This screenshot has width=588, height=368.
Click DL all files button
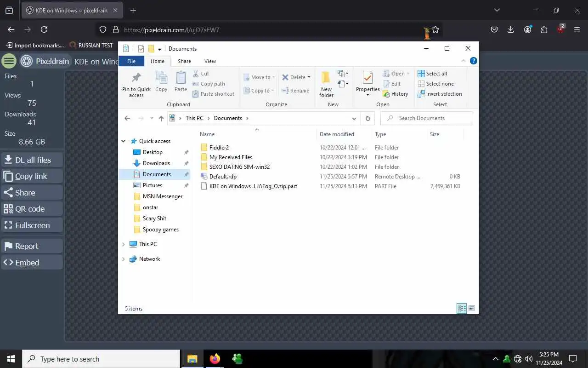point(32,160)
